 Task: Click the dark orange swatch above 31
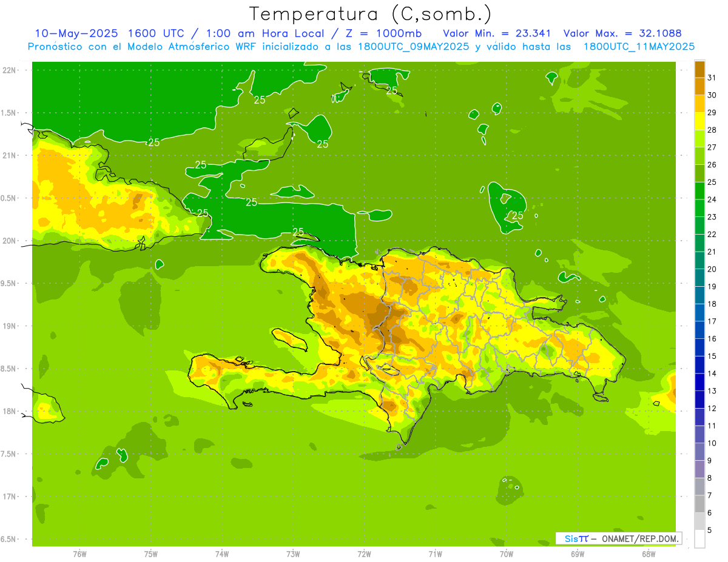[700, 69]
